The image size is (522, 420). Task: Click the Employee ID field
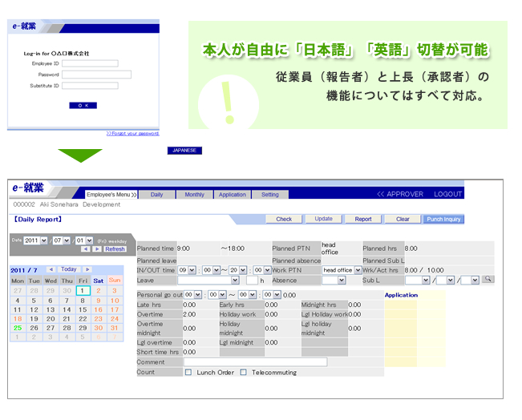pyautogui.click(x=90, y=63)
